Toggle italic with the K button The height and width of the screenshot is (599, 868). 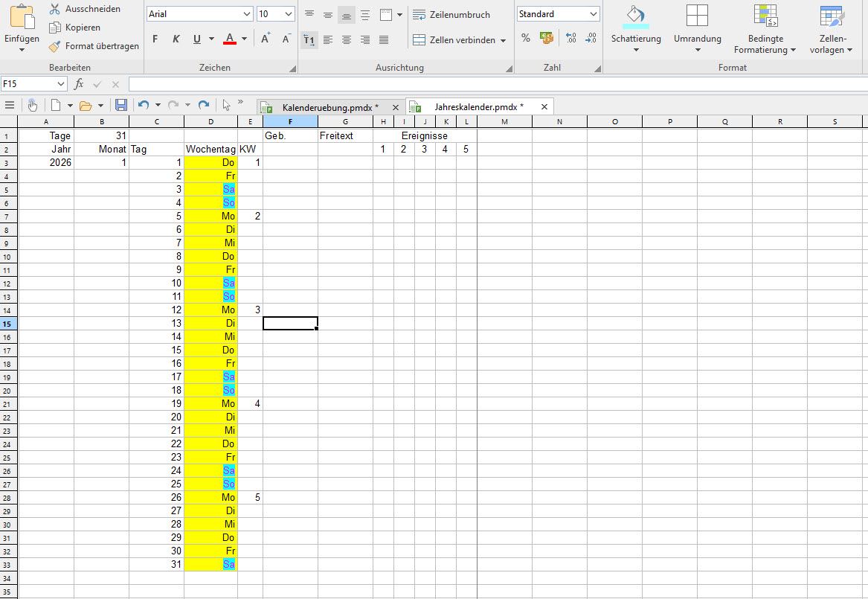(176, 39)
